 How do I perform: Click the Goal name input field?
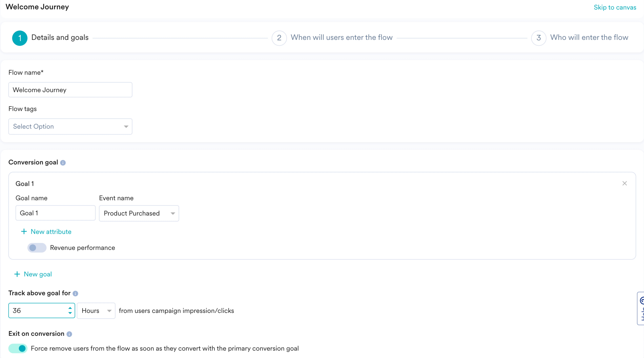(55, 213)
